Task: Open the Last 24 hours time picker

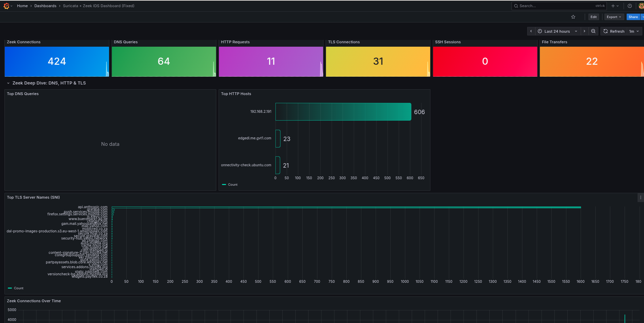Action: tap(557, 31)
